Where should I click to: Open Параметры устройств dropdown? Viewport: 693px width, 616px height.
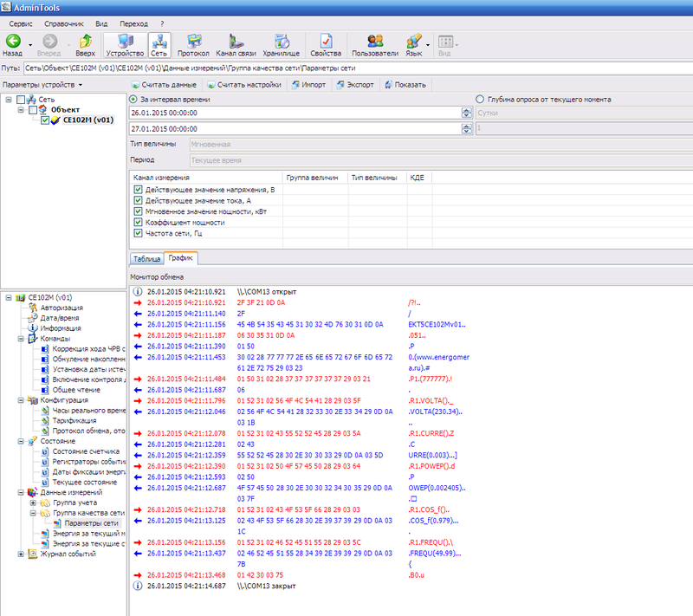(x=43, y=85)
